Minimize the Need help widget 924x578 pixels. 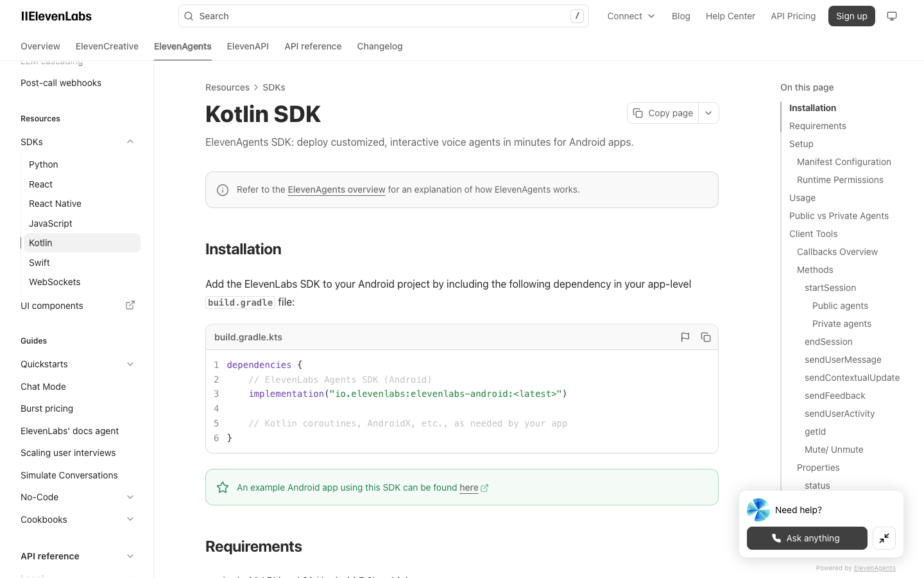pyautogui.click(x=884, y=538)
